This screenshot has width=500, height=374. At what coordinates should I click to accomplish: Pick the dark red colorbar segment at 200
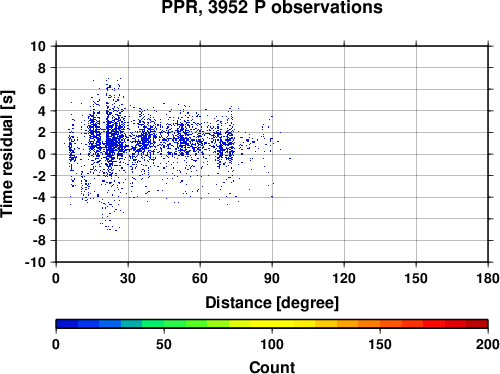[477, 324]
